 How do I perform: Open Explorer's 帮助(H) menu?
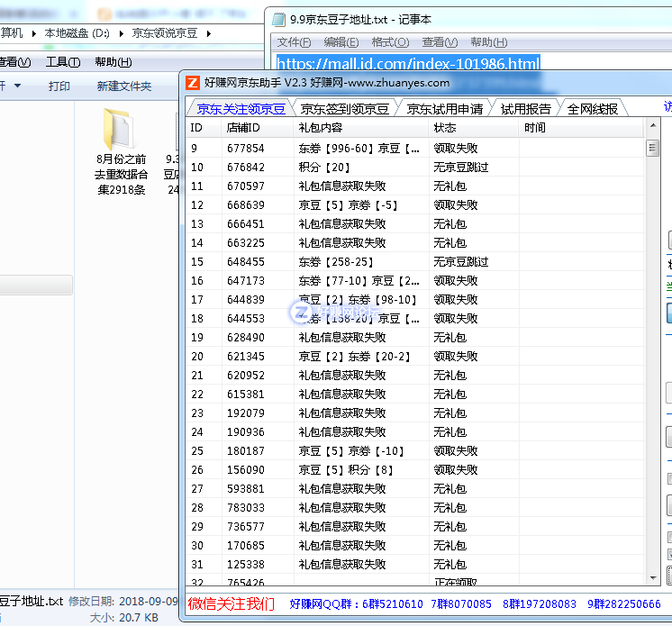[x=114, y=62]
